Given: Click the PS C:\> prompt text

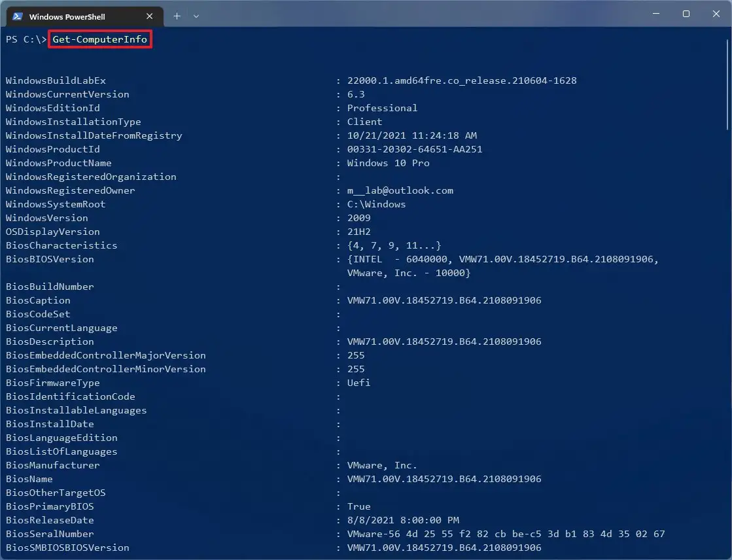Looking at the screenshot, I should (x=26, y=40).
